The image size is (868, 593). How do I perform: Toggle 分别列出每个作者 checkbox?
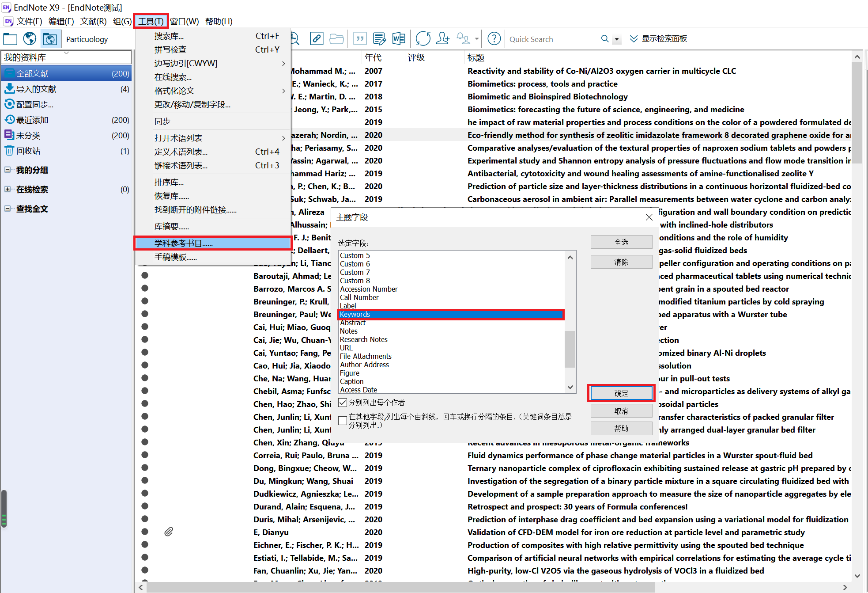coord(343,403)
